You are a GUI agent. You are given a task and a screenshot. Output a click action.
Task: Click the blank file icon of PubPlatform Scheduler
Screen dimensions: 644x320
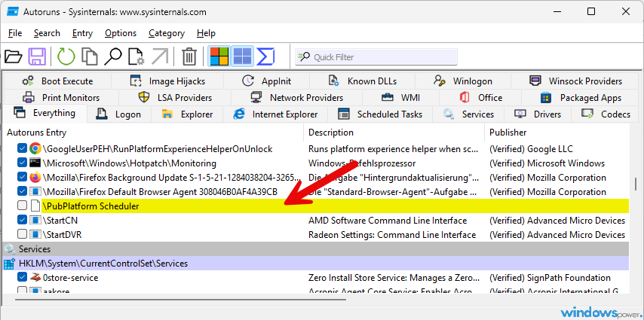(x=35, y=206)
